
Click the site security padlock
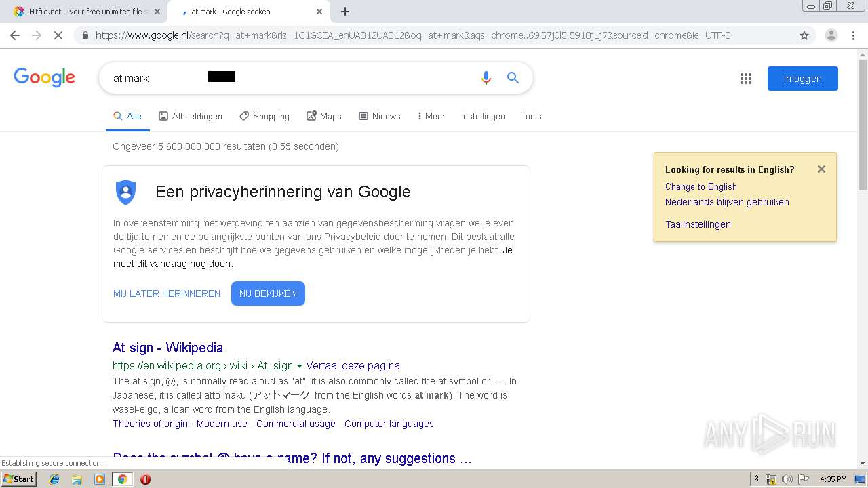coord(85,35)
